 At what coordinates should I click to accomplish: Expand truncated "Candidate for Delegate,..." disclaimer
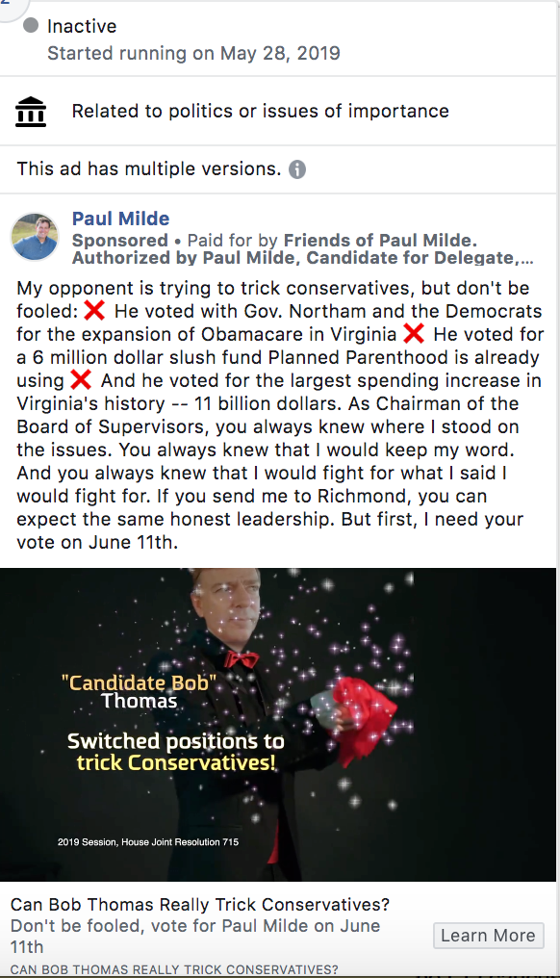coord(420,258)
